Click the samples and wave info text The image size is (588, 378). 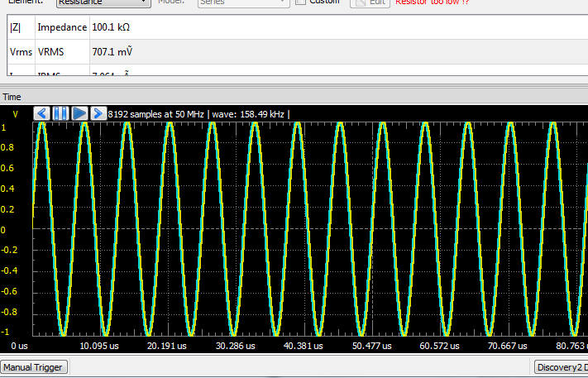198,114
